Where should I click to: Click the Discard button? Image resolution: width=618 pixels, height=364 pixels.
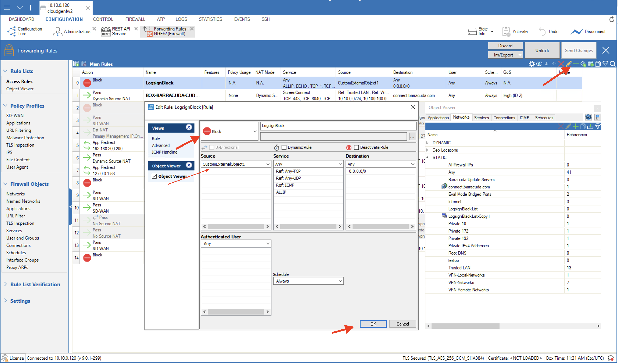505,46
